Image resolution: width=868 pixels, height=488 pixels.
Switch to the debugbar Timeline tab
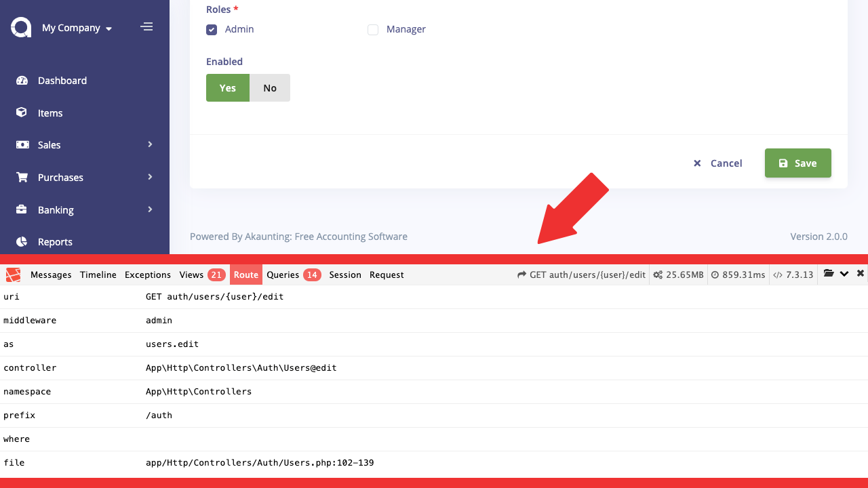98,274
